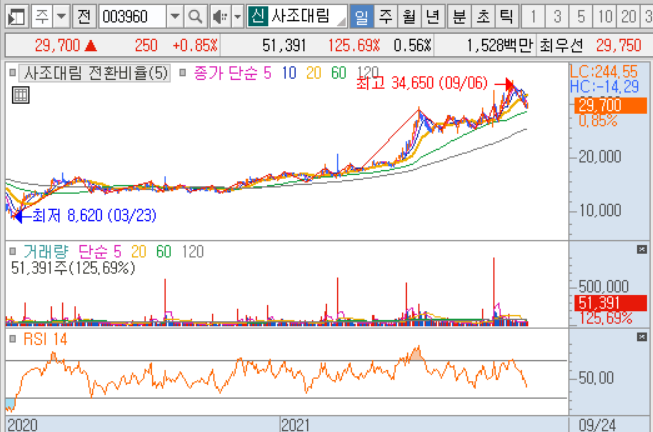Click the 거래량 volume indicator label
Image resolution: width=653 pixels, height=432 pixels.
tap(45, 252)
